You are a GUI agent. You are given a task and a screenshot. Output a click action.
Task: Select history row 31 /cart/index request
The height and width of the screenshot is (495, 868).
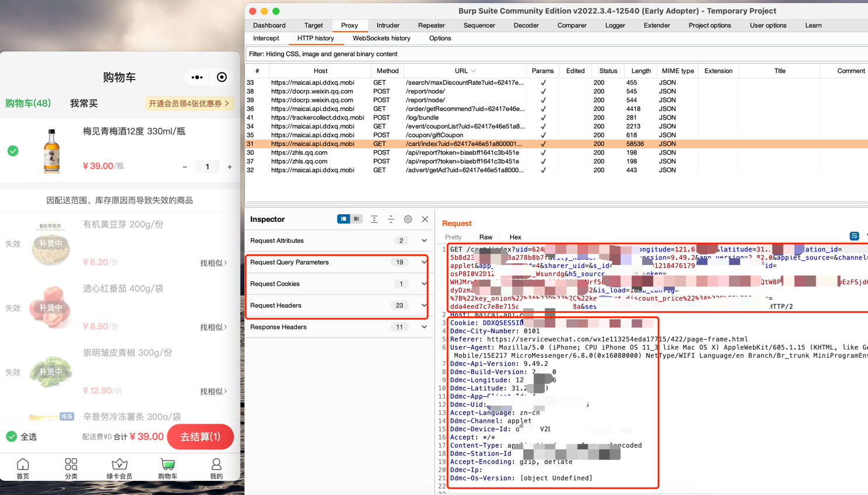click(556, 144)
